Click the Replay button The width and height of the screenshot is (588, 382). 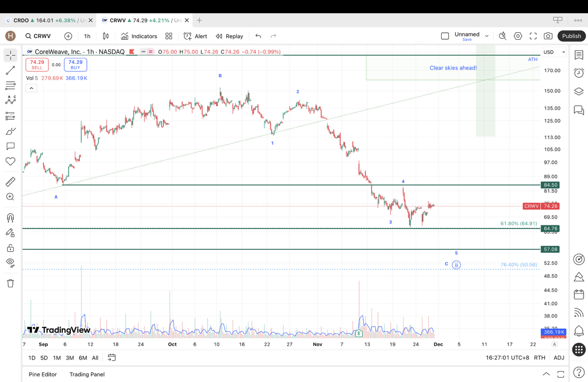pyautogui.click(x=229, y=36)
